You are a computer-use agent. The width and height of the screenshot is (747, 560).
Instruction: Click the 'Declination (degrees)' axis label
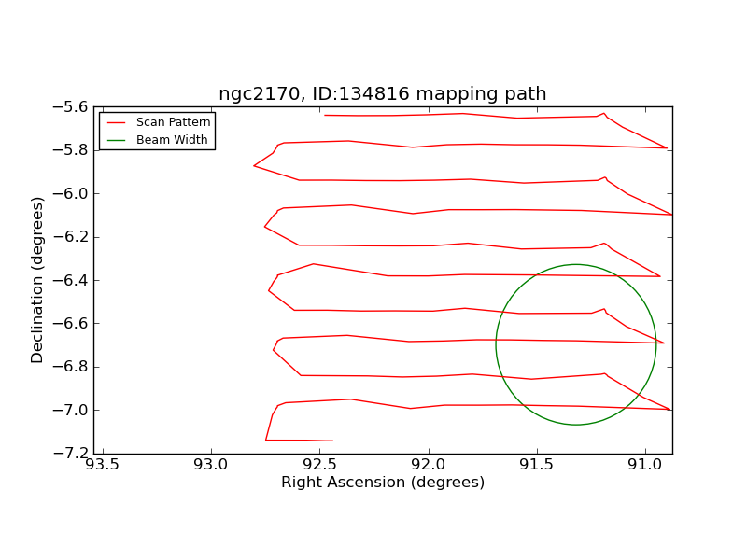tap(36, 280)
